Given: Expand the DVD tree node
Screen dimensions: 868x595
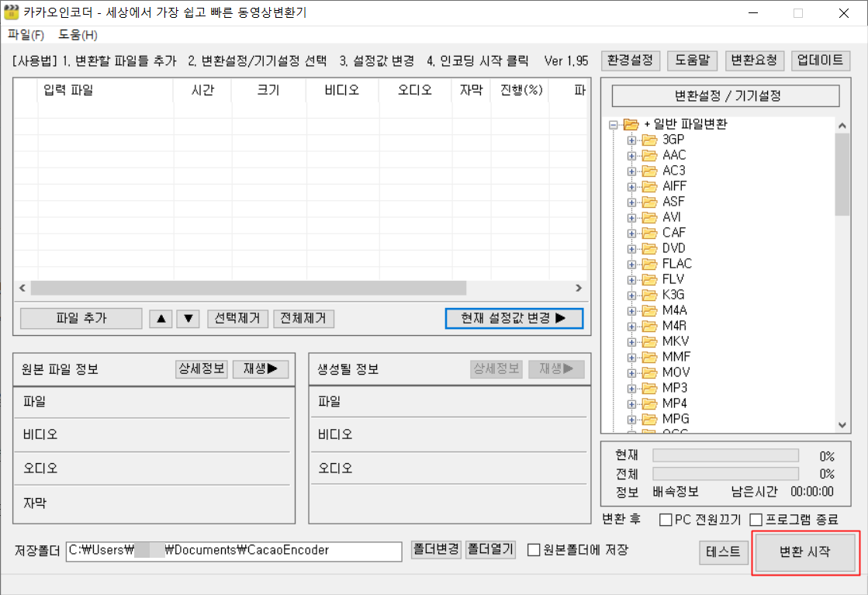Looking at the screenshot, I should click(631, 248).
